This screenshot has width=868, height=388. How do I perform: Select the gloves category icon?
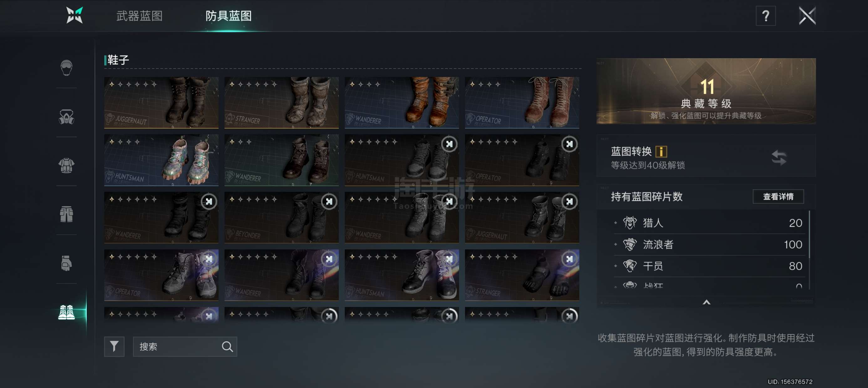pos(66,263)
